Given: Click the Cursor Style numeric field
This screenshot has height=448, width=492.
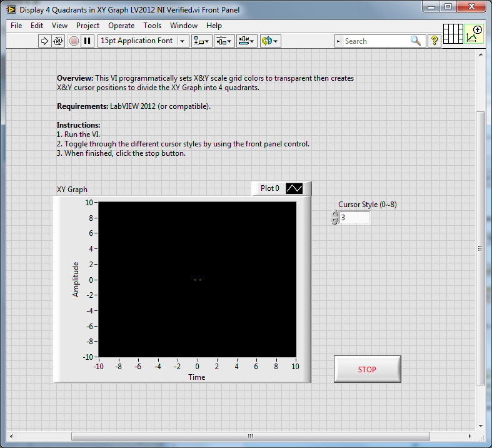Looking at the screenshot, I should click(x=354, y=218).
